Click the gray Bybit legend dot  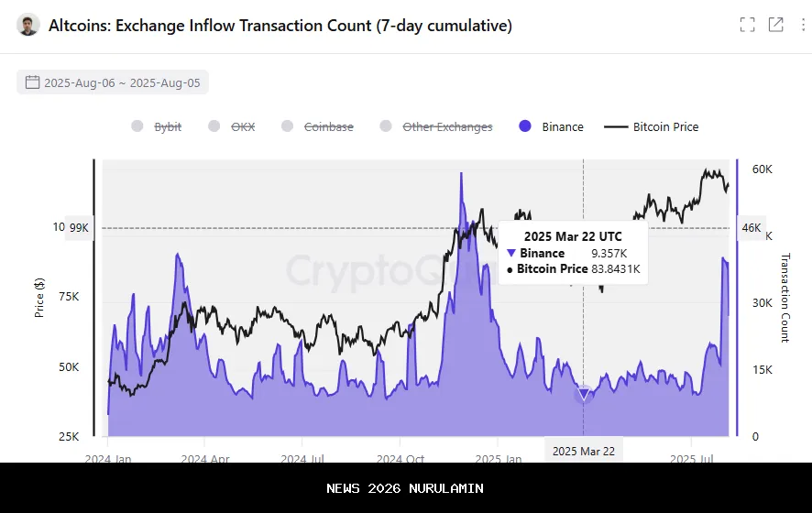(137, 127)
